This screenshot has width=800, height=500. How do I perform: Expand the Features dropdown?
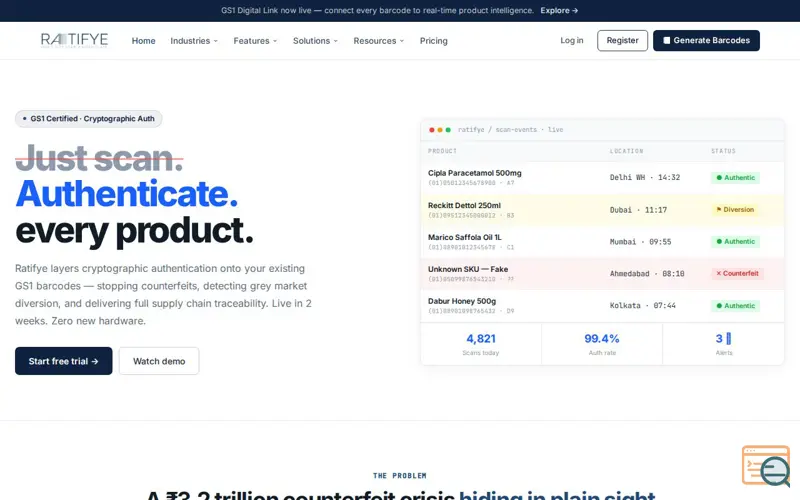(x=255, y=40)
